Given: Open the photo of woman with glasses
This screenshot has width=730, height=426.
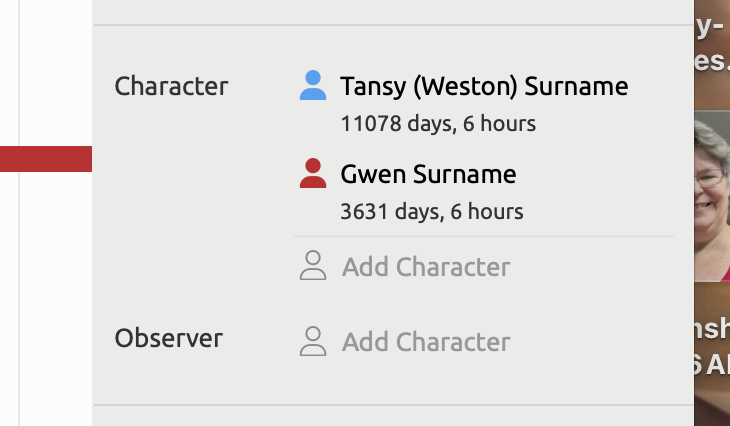Looking at the screenshot, I should (711, 195).
